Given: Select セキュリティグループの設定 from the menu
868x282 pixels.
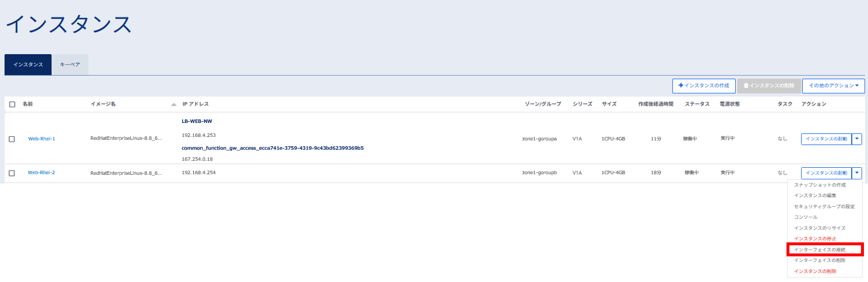Looking at the screenshot, I should pyautogui.click(x=824, y=206).
